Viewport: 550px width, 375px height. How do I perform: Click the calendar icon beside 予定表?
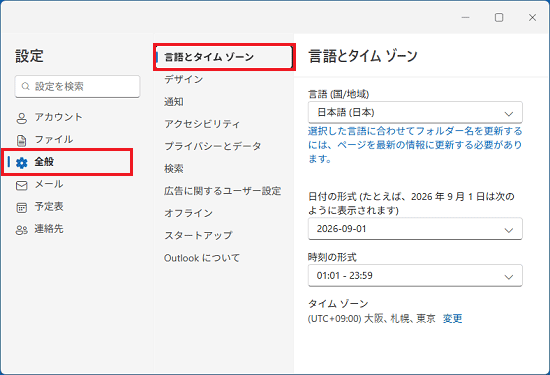(x=22, y=207)
